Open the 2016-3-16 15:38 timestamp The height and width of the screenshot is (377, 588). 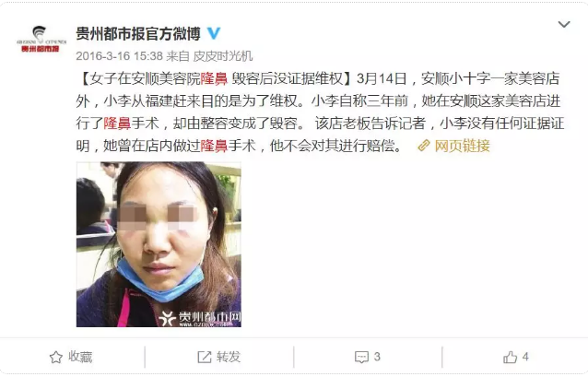click(x=119, y=56)
